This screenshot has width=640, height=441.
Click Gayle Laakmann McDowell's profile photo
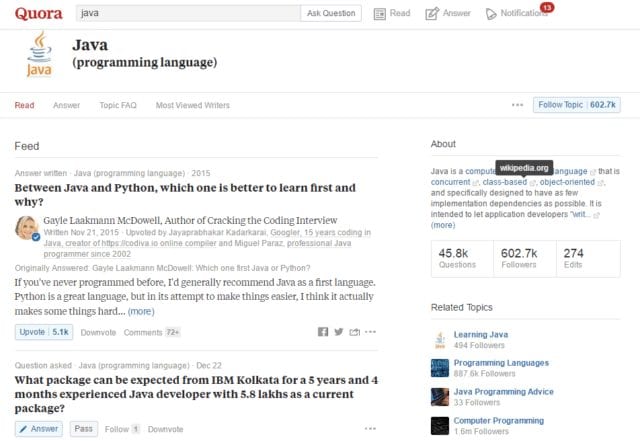27,228
